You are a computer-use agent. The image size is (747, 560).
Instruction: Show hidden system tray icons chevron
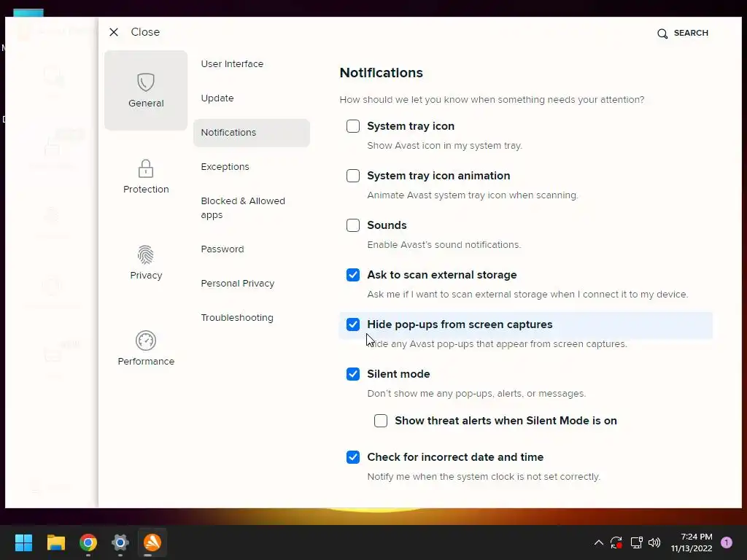[x=599, y=542]
